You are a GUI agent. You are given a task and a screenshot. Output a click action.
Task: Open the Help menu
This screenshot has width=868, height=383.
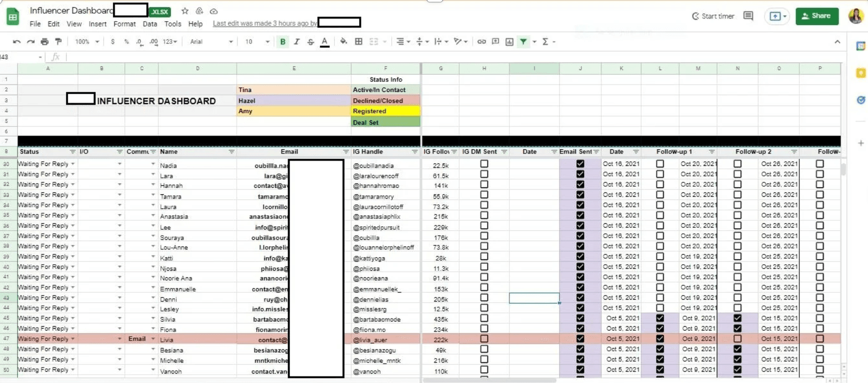coord(195,24)
